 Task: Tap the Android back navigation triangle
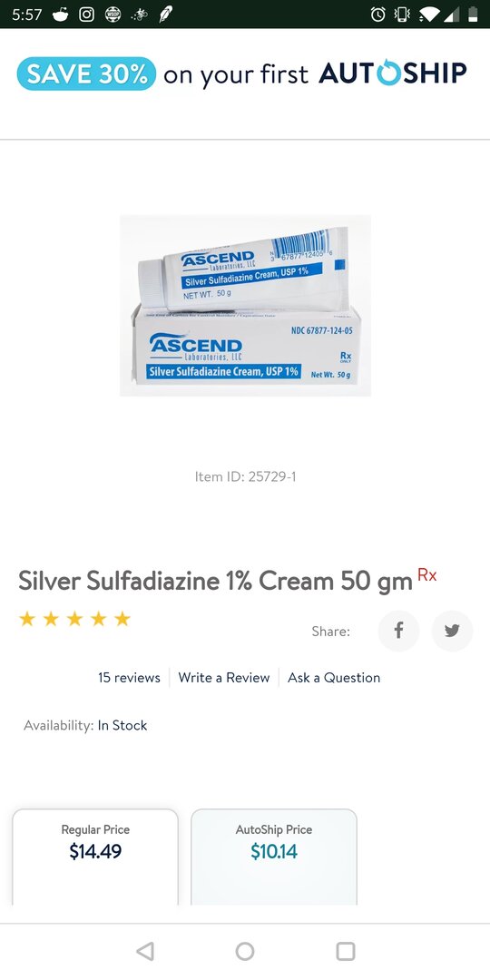pyautogui.click(x=145, y=951)
